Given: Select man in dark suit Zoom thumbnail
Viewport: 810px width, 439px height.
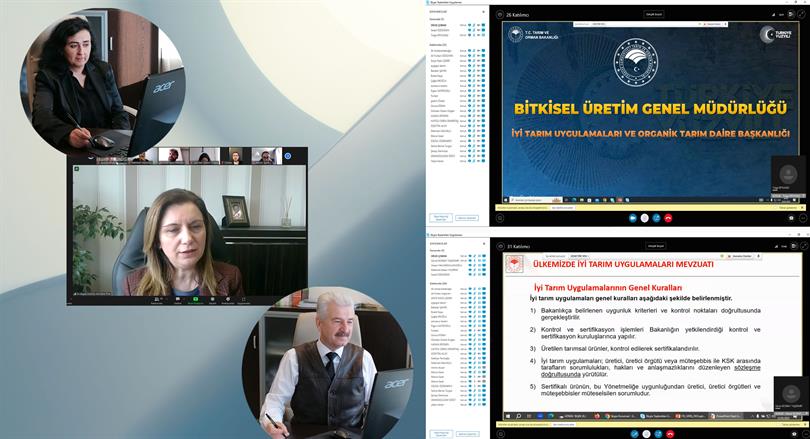Looking at the screenshot, I should 236,156.
